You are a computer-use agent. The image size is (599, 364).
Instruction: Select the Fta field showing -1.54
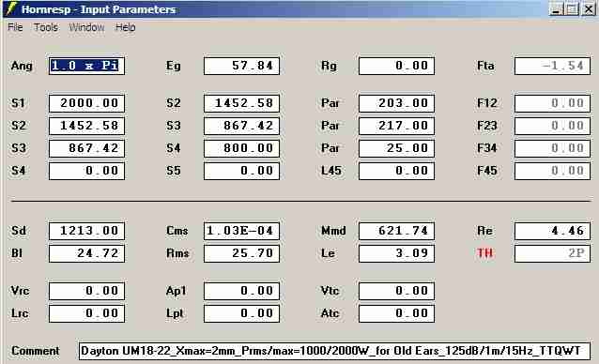coord(552,66)
